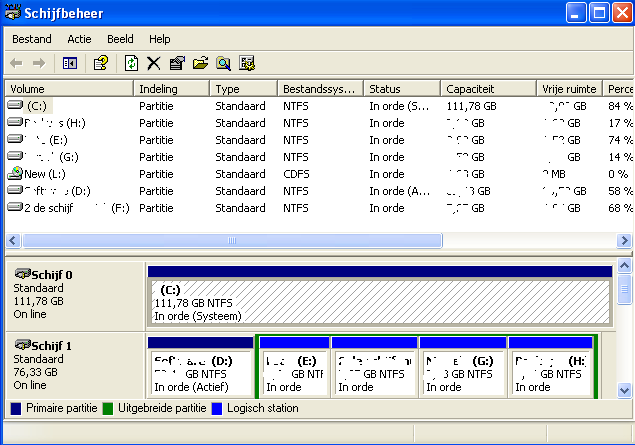The width and height of the screenshot is (635, 445).
Task: Click the Refresh toolbar icon
Action: click(x=131, y=63)
